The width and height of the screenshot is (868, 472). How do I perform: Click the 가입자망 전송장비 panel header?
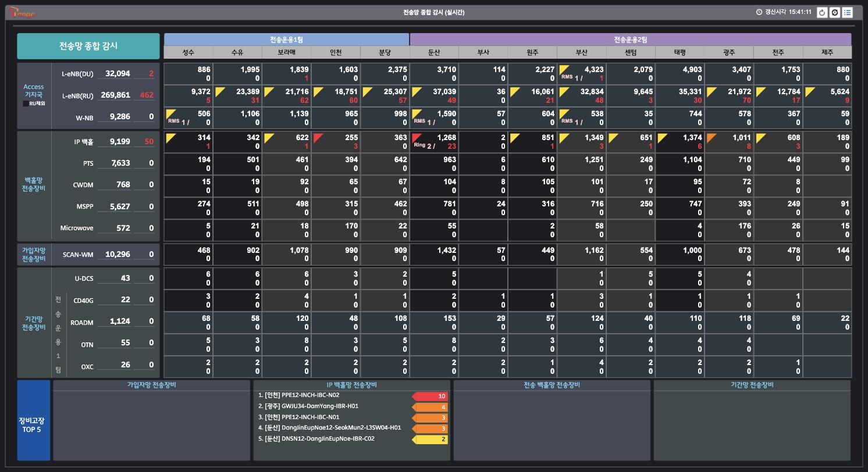pyautogui.click(x=152, y=385)
